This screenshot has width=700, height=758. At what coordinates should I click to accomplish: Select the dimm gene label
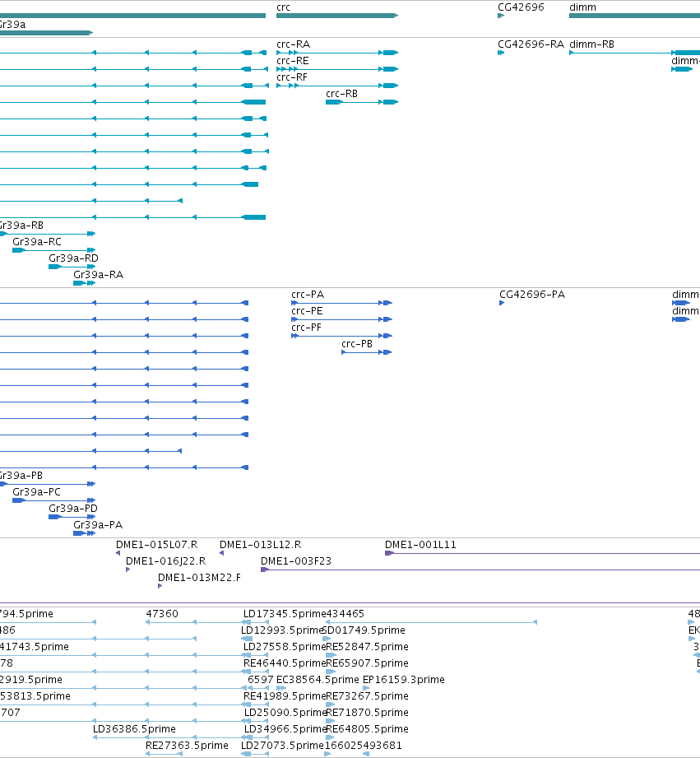[x=582, y=7]
